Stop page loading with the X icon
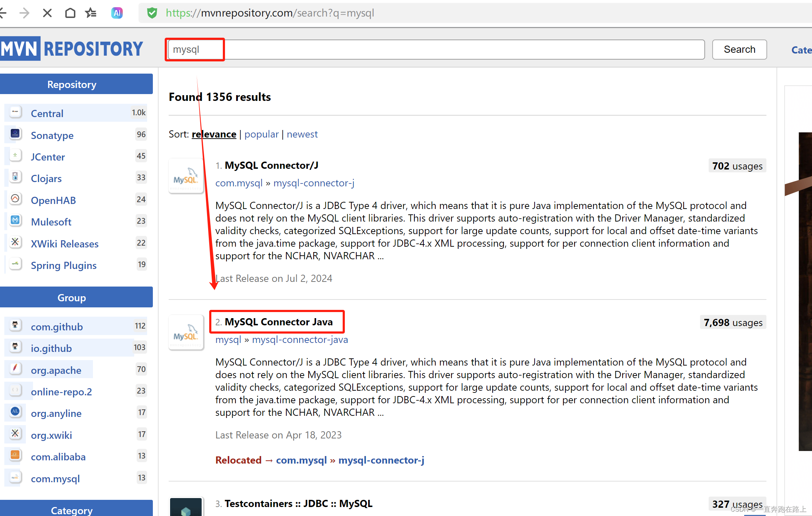This screenshot has height=516, width=812. (47, 13)
